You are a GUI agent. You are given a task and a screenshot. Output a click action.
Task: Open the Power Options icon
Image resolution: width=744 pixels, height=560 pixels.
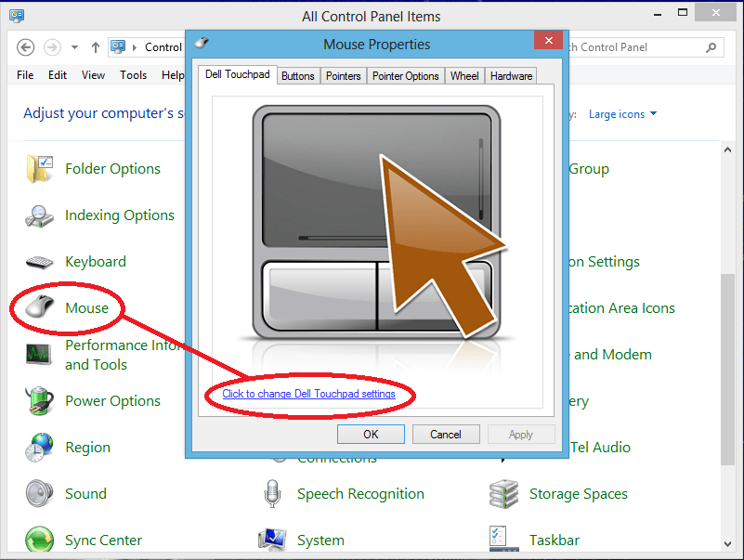pos(40,401)
